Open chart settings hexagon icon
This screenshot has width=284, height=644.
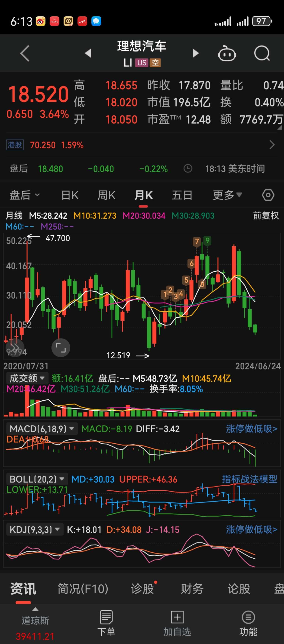(x=268, y=195)
